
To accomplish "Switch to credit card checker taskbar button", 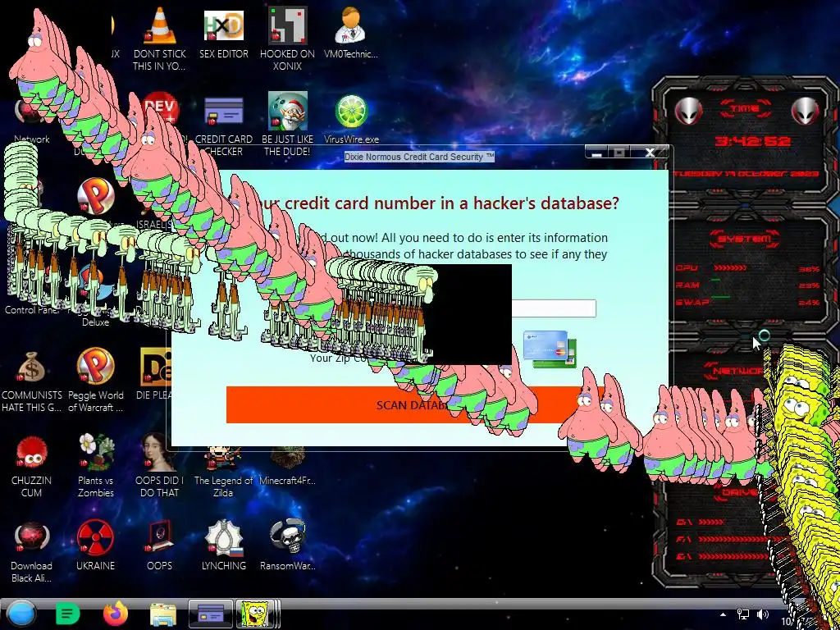I will 211,614.
